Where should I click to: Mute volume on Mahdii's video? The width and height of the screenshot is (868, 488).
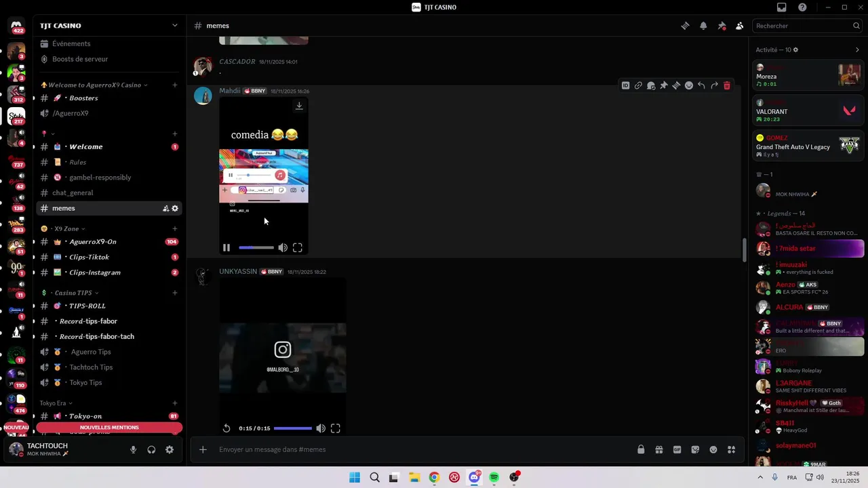pyautogui.click(x=283, y=248)
